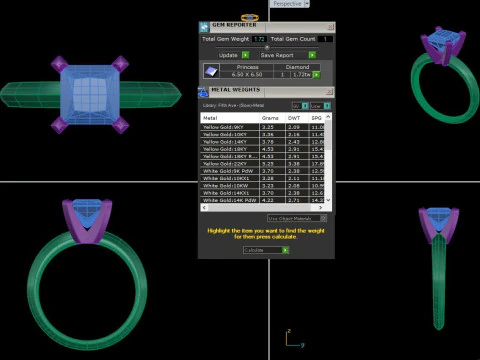Select the Yellow Gold:9KY row
Screen dimensions: 480x360
[262, 127]
